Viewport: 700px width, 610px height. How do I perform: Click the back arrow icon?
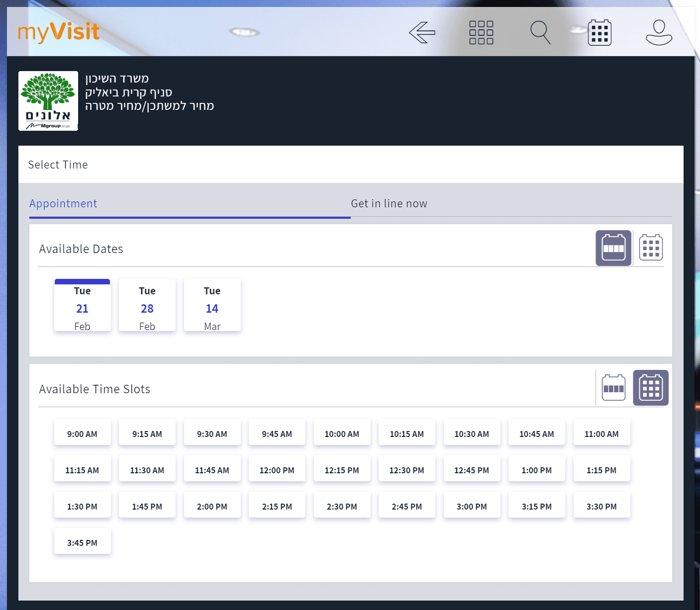pyautogui.click(x=422, y=33)
